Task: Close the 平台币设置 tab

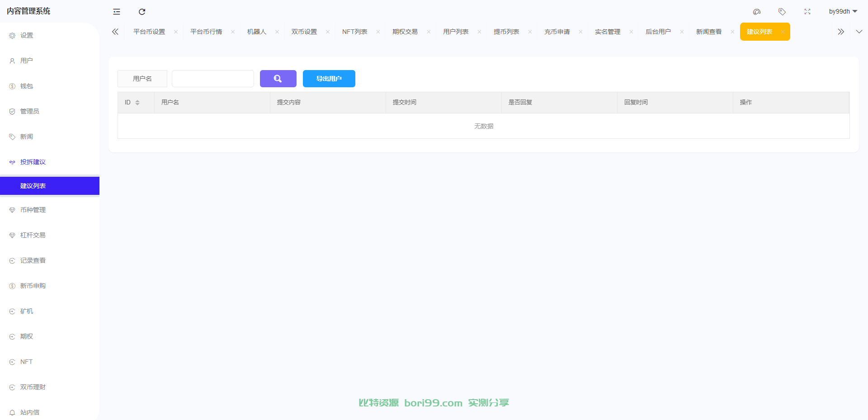Action: [176, 32]
